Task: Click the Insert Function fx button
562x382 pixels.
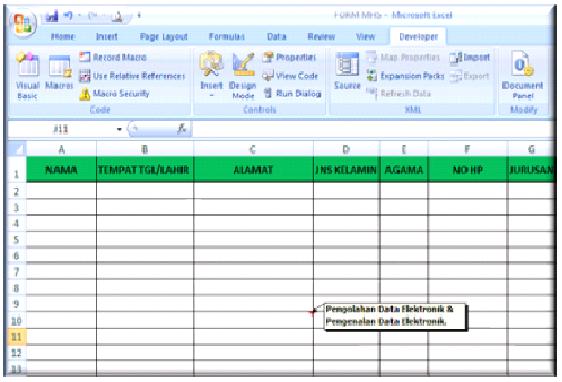Action: coord(182,129)
